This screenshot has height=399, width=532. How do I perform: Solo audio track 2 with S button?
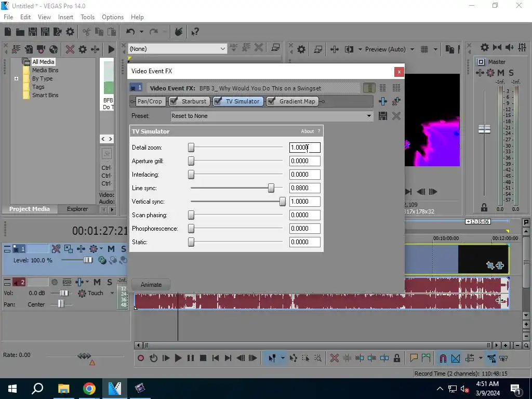[x=110, y=282]
